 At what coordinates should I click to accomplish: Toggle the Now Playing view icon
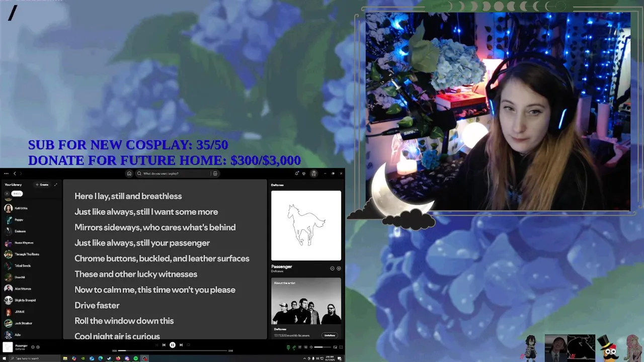click(x=288, y=347)
